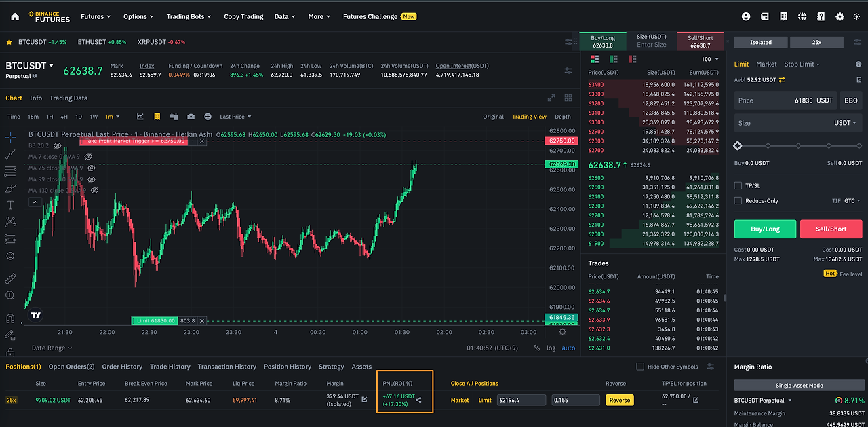
Task: Select the emoji icon tool
Action: (10, 256)
